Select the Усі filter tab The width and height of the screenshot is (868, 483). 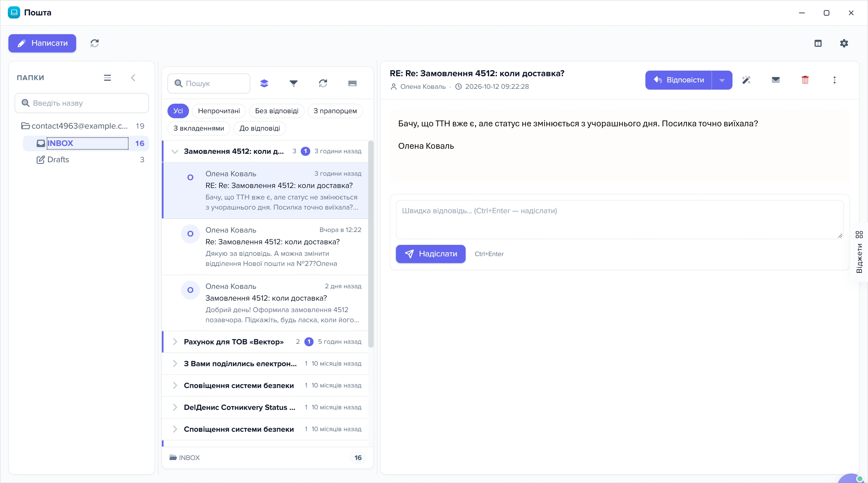point(178,111)
